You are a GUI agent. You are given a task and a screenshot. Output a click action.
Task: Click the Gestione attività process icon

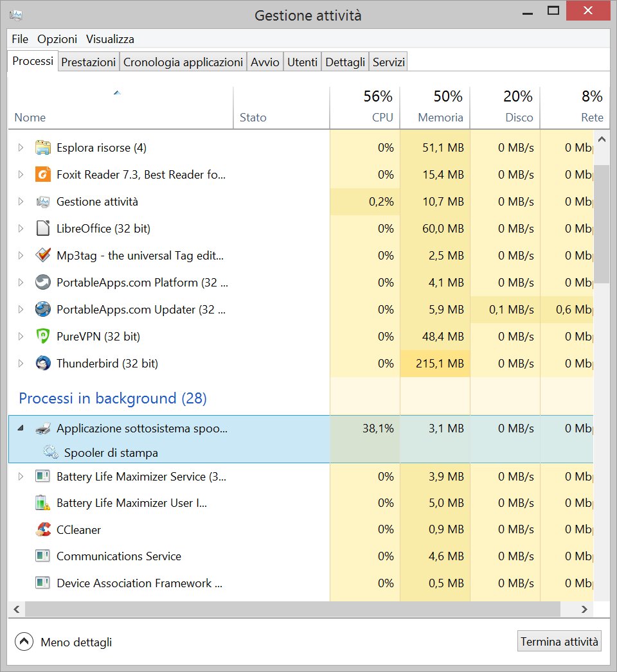[43, 202]
